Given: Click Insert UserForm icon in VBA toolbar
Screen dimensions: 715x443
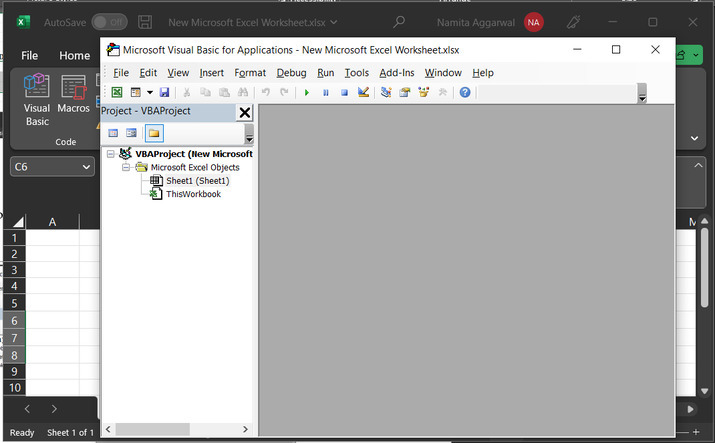Looking at the screenshot, I should (135, 93).
